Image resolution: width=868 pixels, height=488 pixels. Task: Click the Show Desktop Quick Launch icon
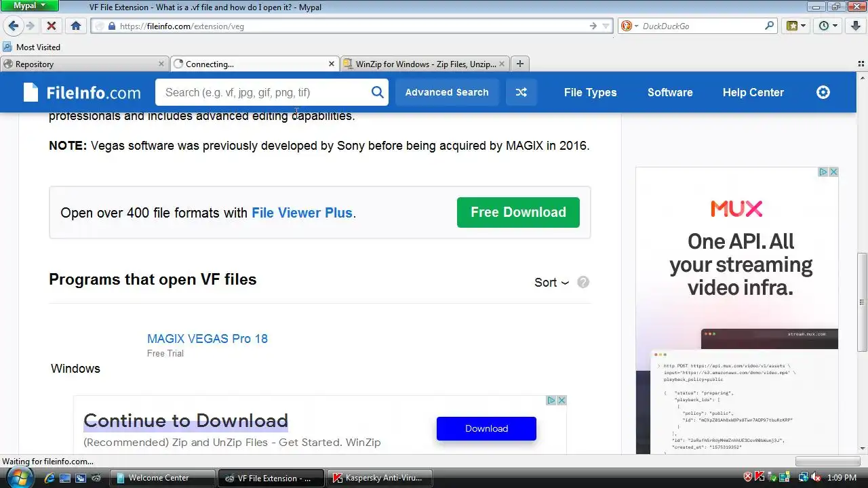65,478
